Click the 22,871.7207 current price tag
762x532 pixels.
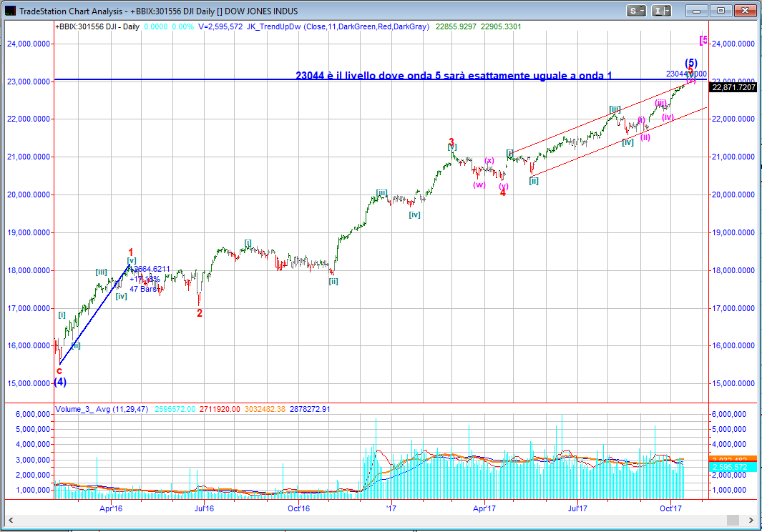tap(734, 87)
